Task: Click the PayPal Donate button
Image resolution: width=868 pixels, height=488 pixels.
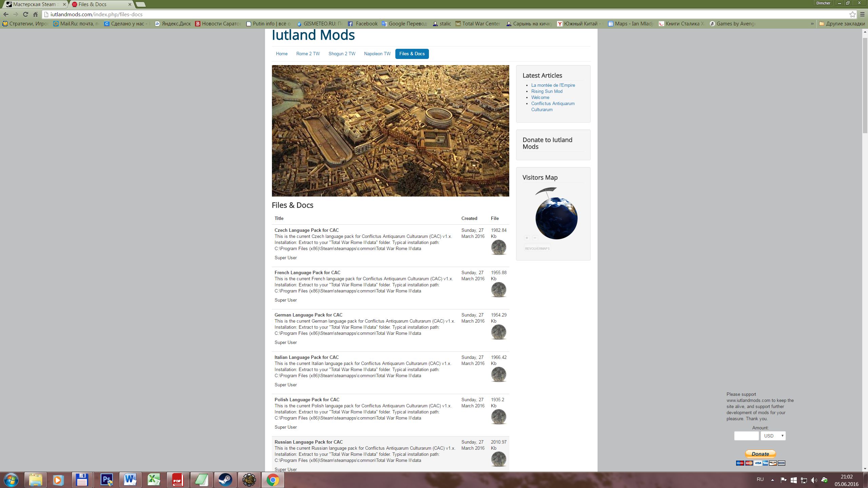Action: click(760, 454)
